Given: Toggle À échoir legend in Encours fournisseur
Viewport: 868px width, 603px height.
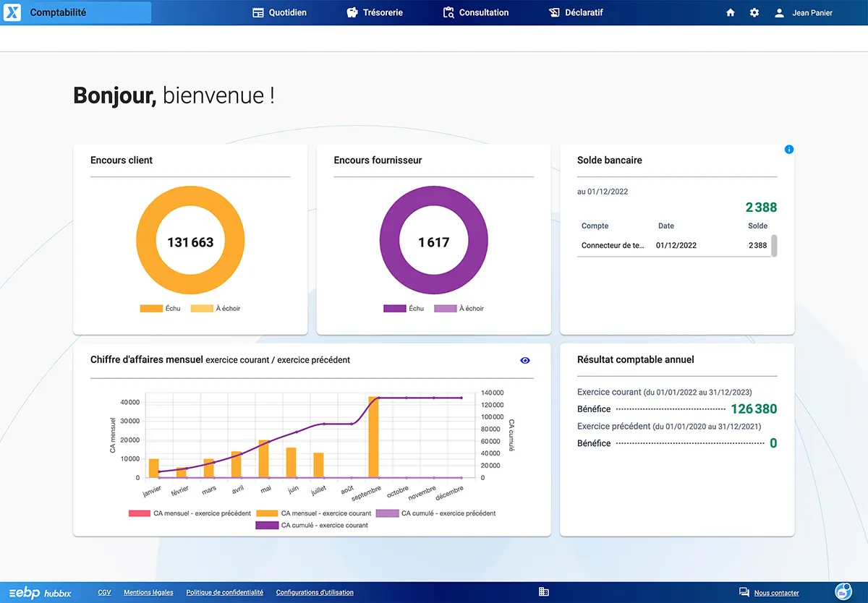Looking at the screenshot, I should click(459, 309).
